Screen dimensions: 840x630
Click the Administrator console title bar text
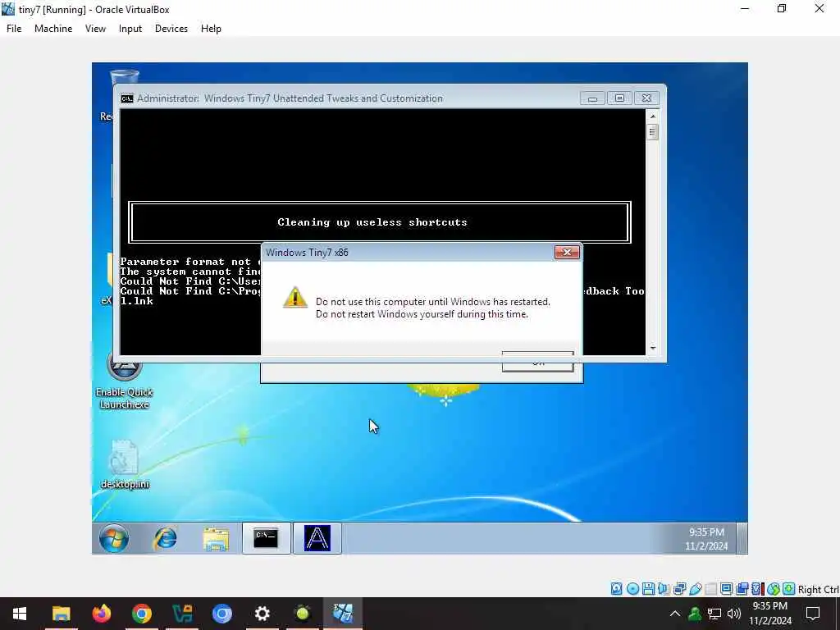[290, 98]
